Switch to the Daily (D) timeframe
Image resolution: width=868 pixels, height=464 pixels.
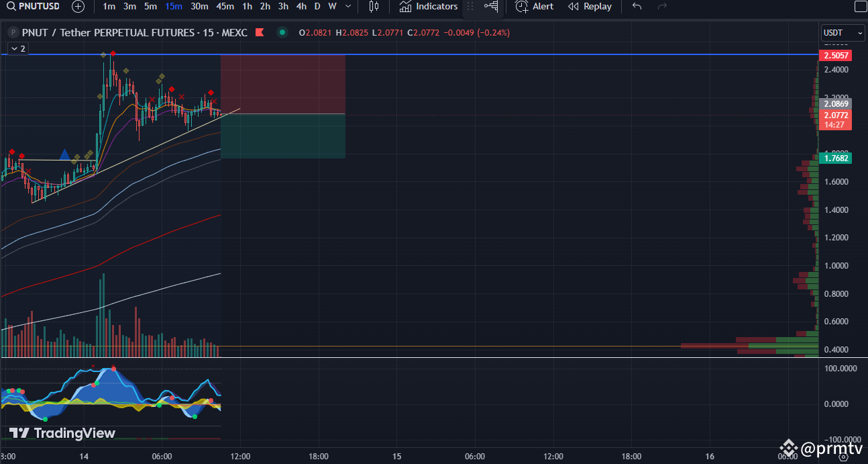pyautogui.click(x=317, y=7)
